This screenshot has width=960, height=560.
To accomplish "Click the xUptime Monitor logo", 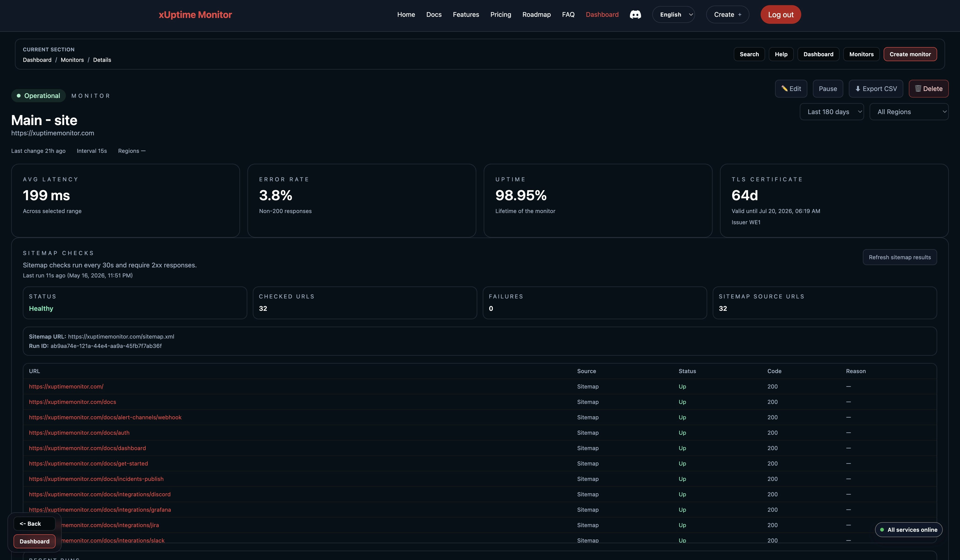I will (195, 14).
